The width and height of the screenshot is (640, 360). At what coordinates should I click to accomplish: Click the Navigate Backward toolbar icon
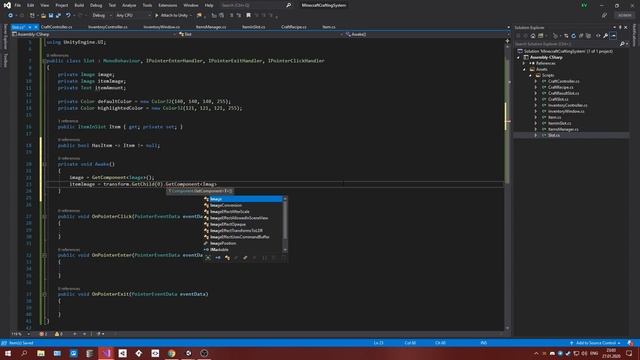11,16
